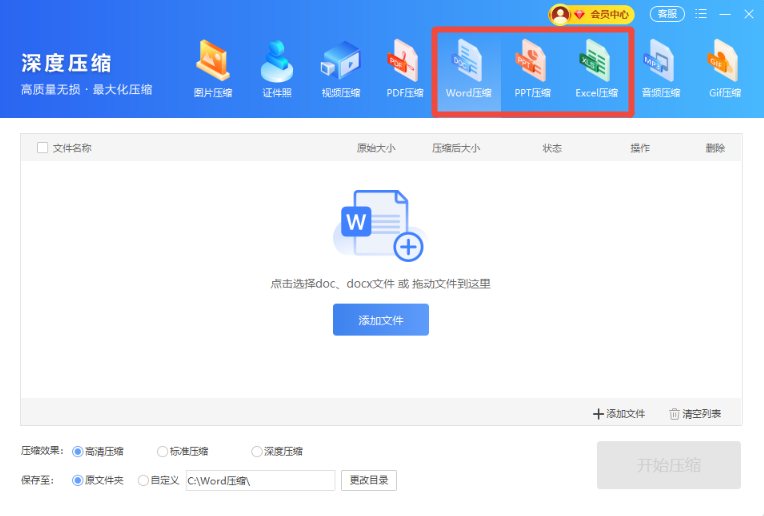The image size is (764, 516).
Task: Open the 视频压缩 video compression tool
Action: click(340, 69)
